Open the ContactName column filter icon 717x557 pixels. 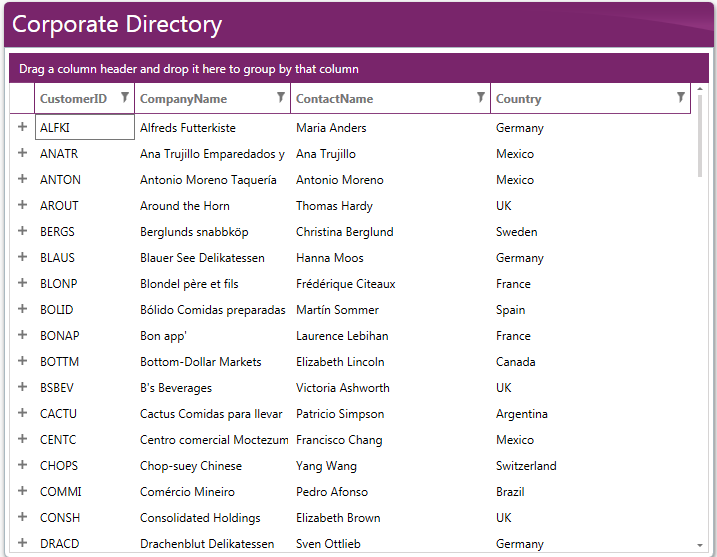click(x=480, y=98)
